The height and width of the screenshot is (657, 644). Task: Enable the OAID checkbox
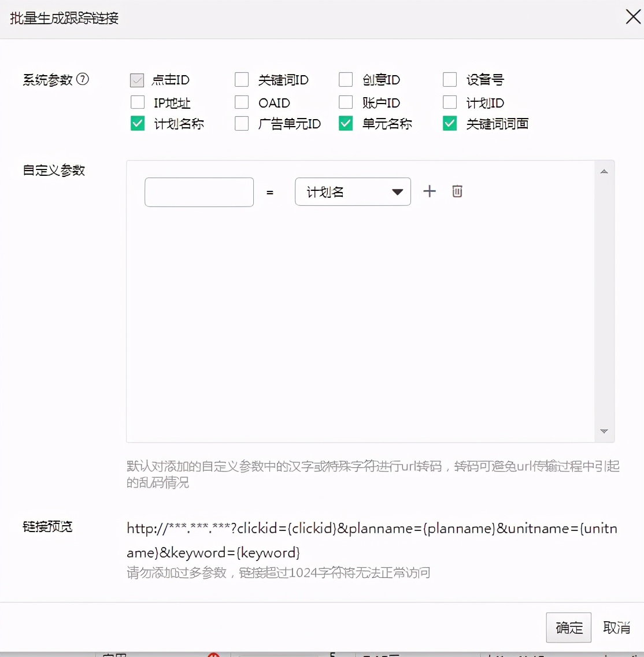tap(241, 102)
